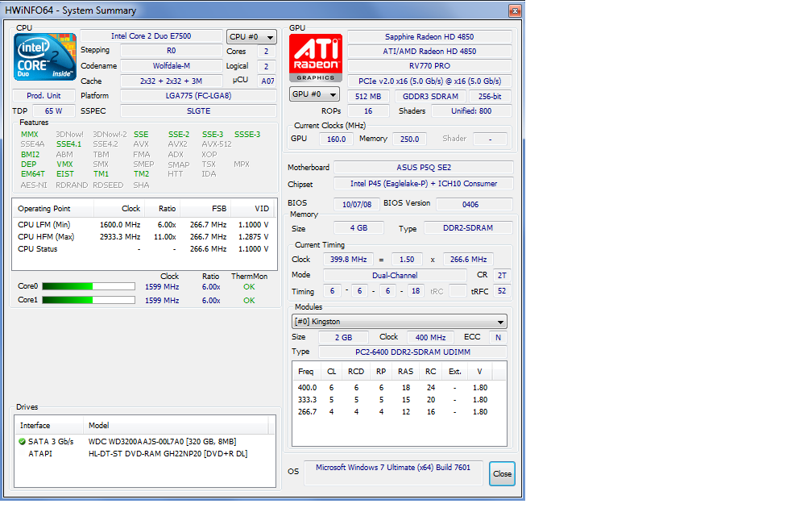Click the Wolfdale-M codename value
The width and height of the screenshot is (812, 508).
point(171,66)
